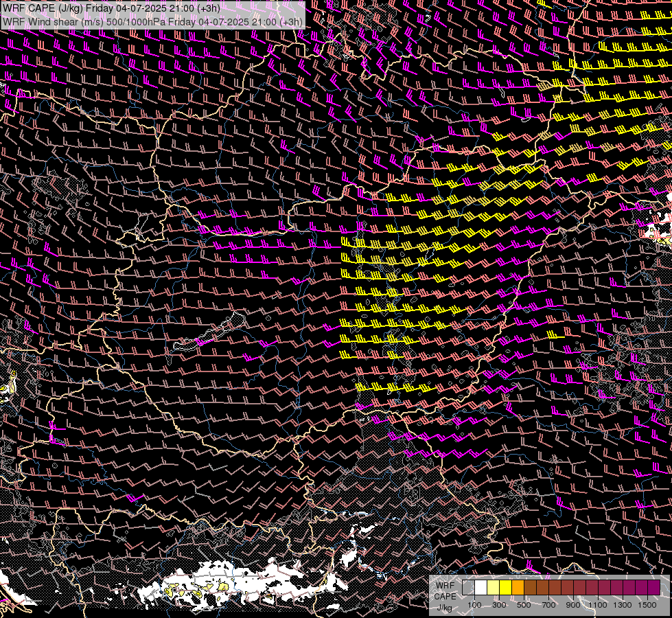Click the WRF CAPE title line
This screenshot has height=618, width=672.
tap(111, 8)
